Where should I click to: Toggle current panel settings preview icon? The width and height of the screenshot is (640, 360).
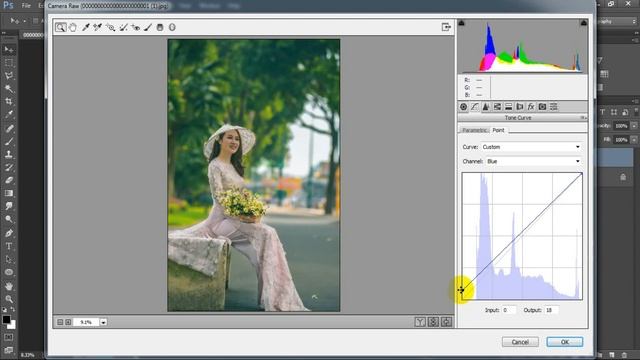(x=447, y=322)
